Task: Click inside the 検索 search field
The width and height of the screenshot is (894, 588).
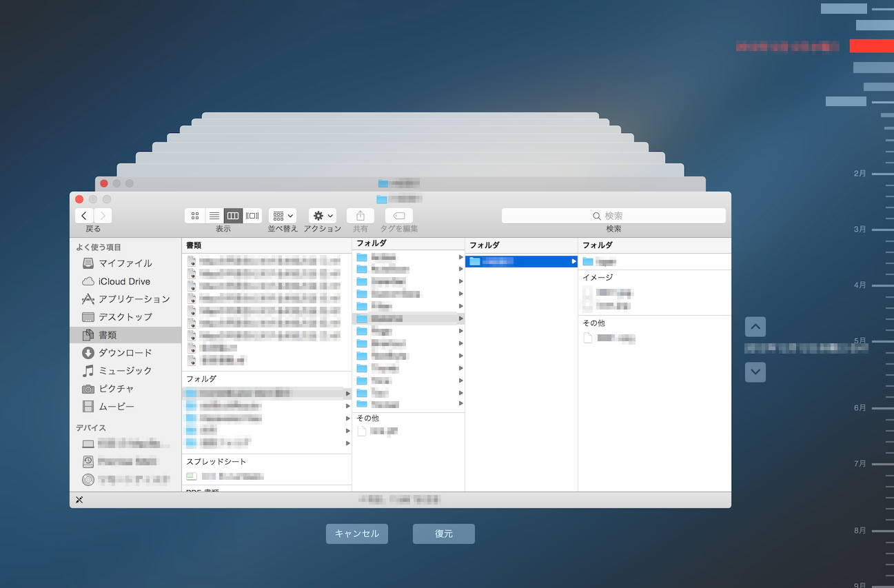Action: coord(613,215)
